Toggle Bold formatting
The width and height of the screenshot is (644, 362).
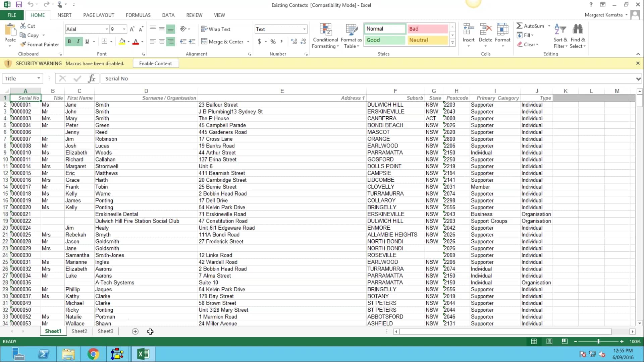coord(69,42)
